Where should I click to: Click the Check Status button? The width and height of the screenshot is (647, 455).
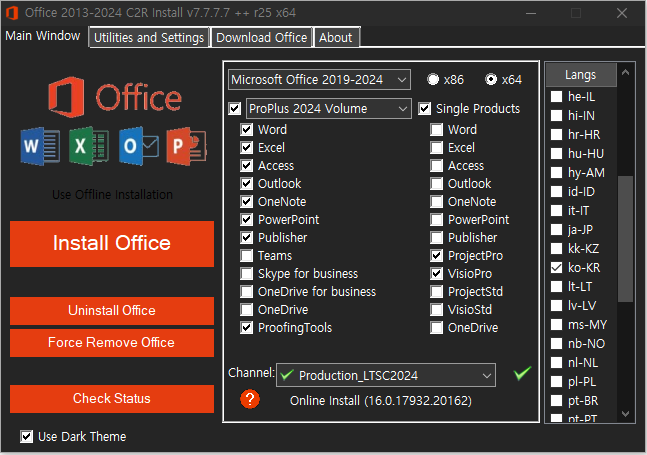(x=112, y=399)
